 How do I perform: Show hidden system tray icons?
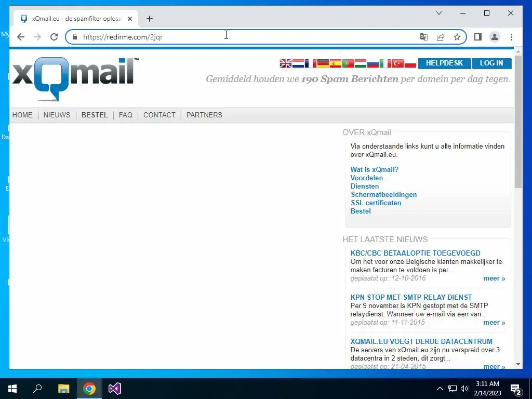pyautogui.click(x=440, y=389)
